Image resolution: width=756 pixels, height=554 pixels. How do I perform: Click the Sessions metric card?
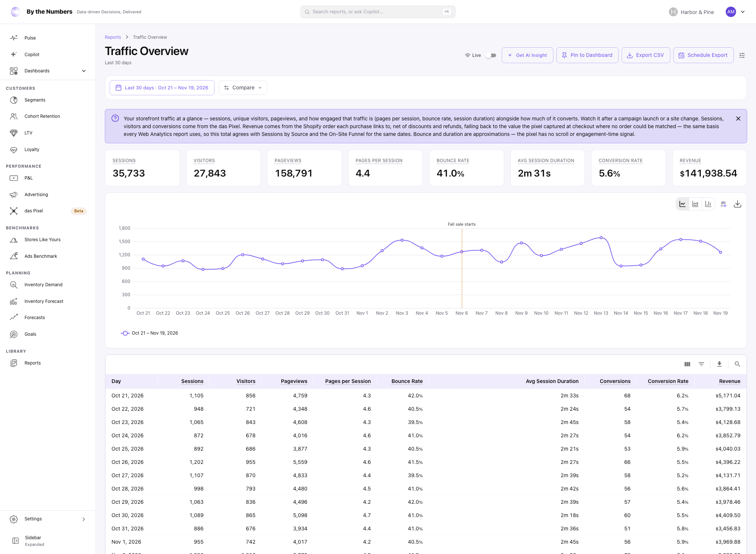tap(142, 168)
